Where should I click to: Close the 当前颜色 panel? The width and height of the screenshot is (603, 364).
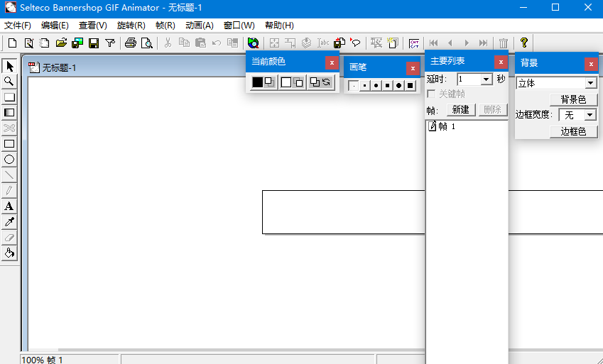click(x=332, y=62)
